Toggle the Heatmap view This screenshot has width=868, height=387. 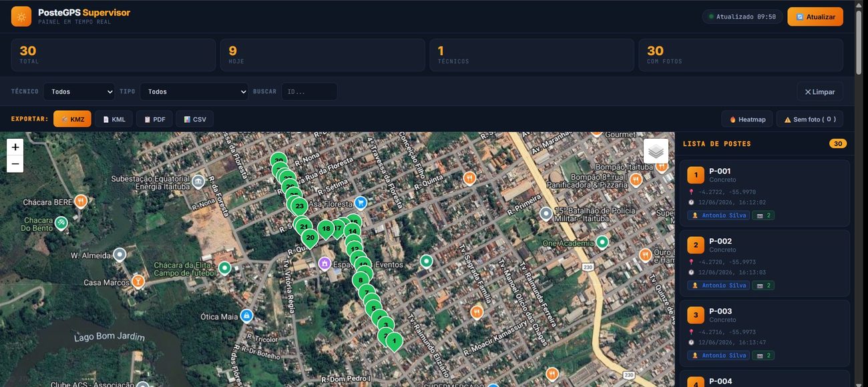746,119
